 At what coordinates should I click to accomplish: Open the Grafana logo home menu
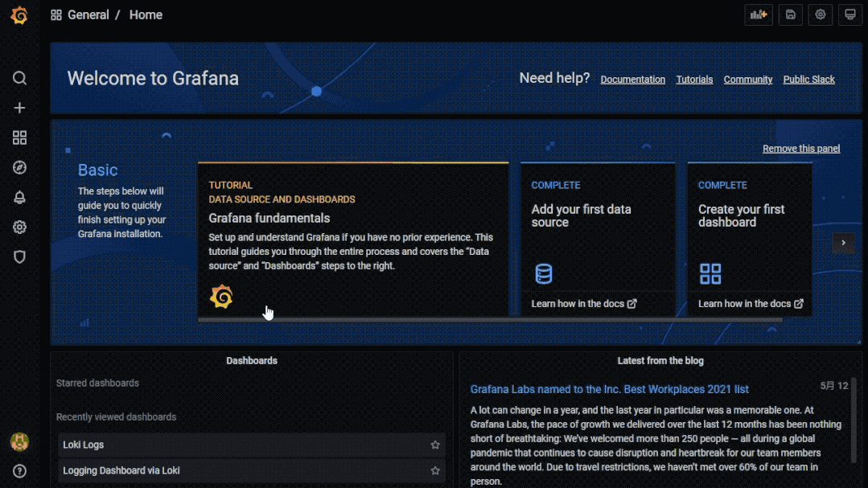[19, 15]
